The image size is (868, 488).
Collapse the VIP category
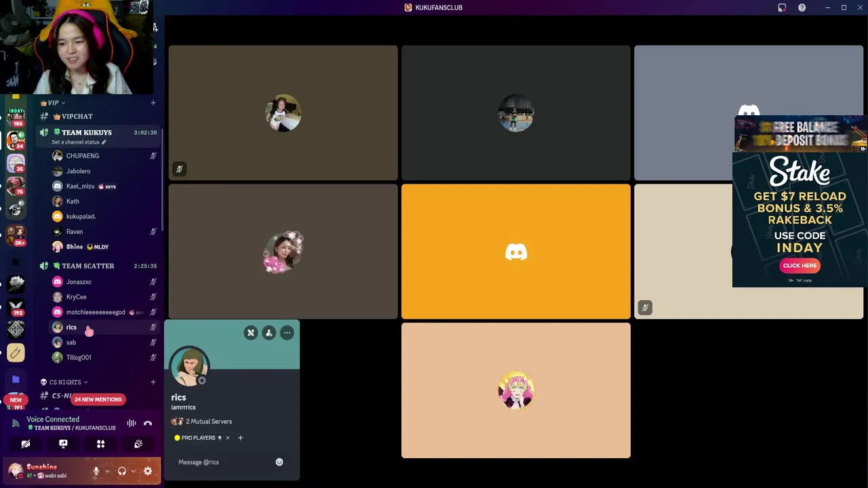[53, 103]
